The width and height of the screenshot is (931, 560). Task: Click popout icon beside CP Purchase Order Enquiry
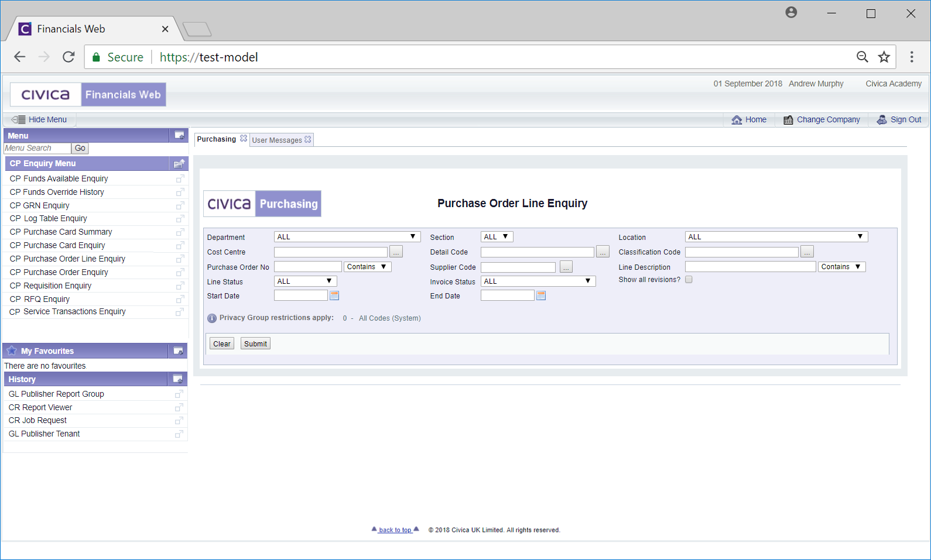click(180, 272)
